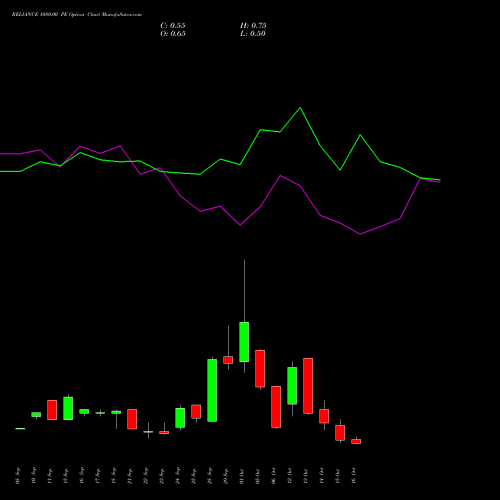Screen dimensions: 500x500
Task: Select the 29 Sep date label
Action: click(x=226, y=476)
